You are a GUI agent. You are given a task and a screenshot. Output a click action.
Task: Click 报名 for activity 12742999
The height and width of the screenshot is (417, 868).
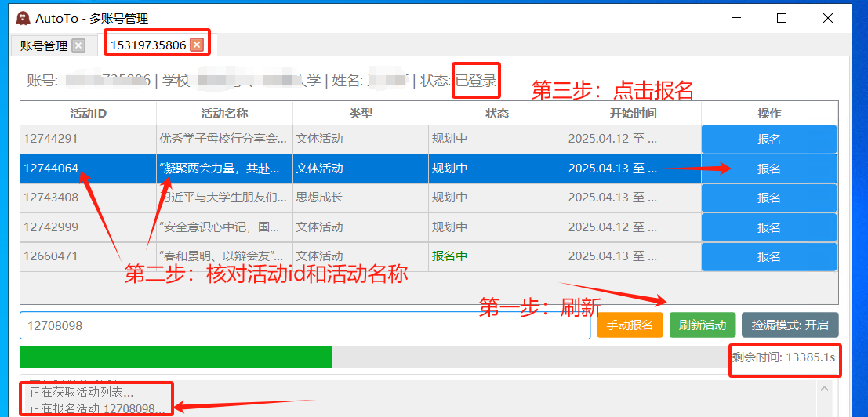pos(768,227)
